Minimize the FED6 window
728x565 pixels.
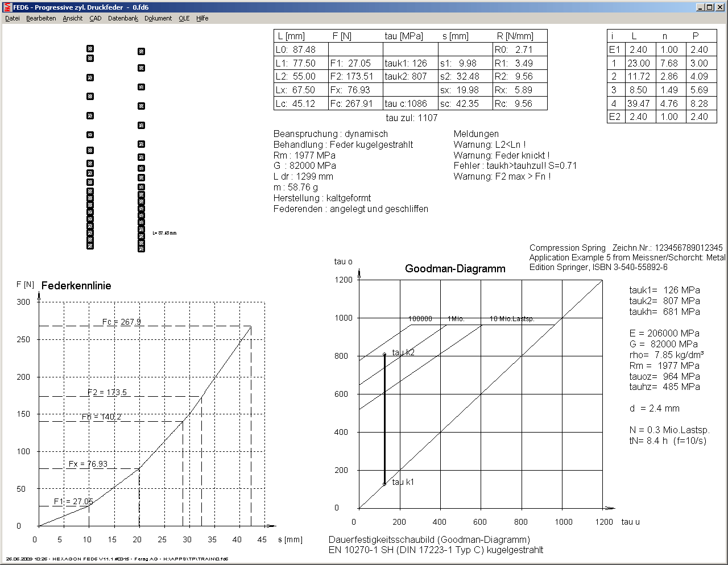click(x=700, y=7)
